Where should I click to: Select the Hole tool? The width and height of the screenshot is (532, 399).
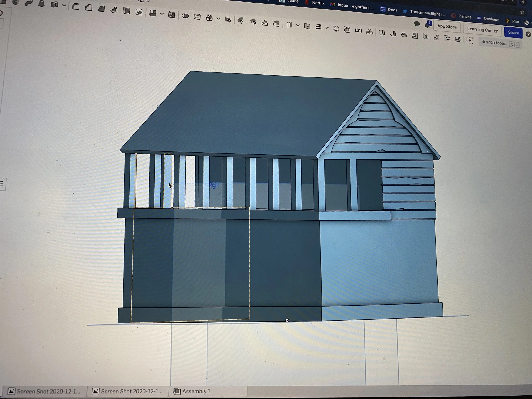tap(139, 12)
